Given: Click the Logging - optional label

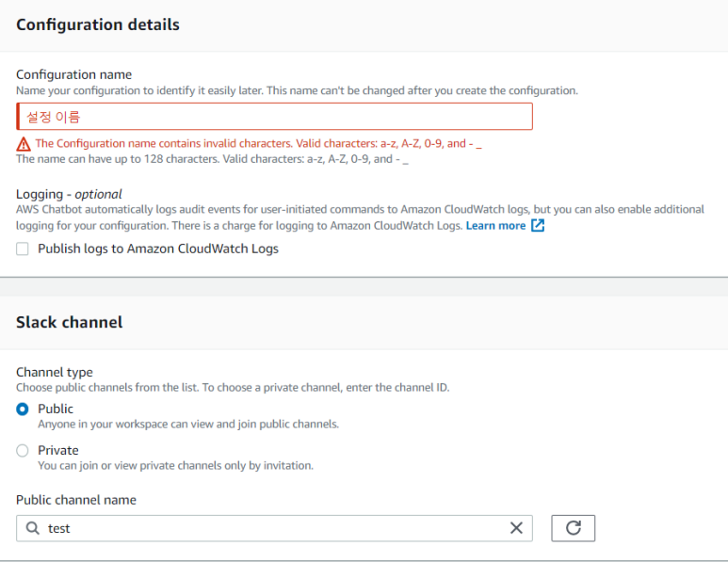Looking at the screenshot, I should click(x=69, y=194).
